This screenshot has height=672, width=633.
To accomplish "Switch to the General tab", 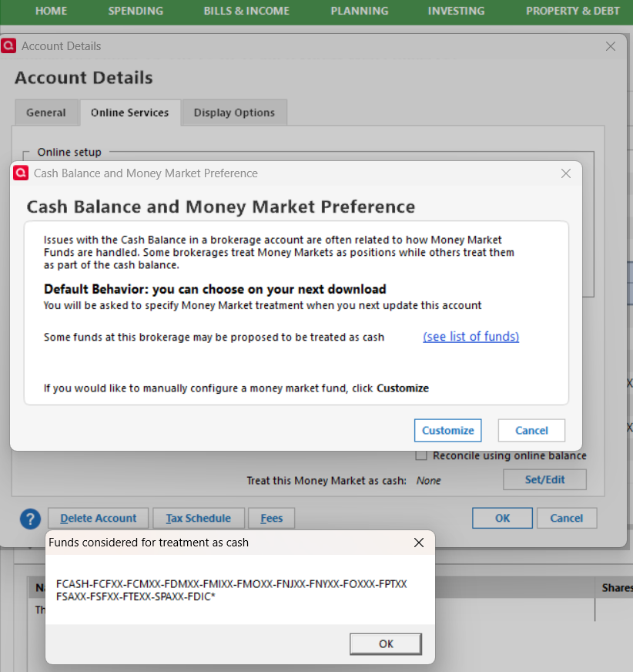I will point(46,113).
